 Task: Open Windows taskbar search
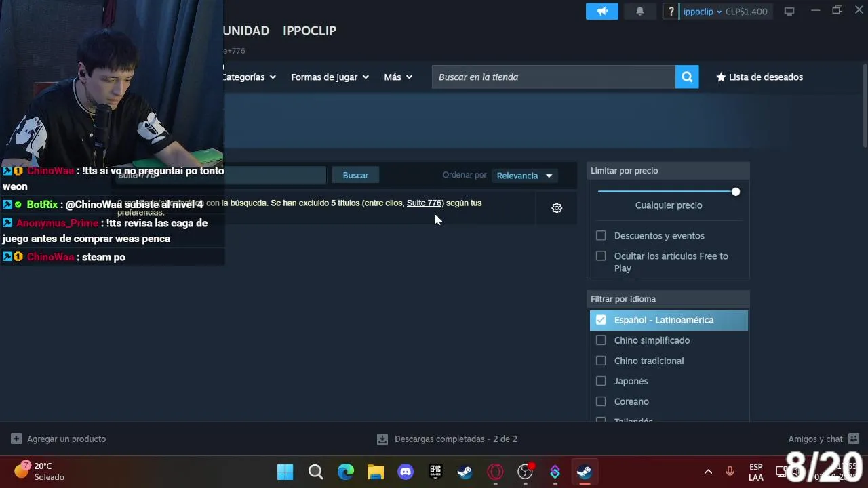(315, 472)
